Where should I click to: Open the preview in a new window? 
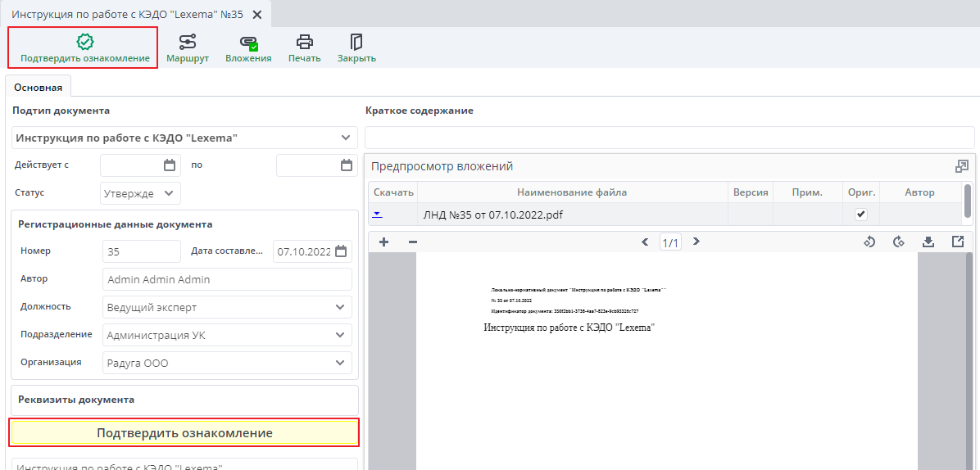tap(958, 242)
